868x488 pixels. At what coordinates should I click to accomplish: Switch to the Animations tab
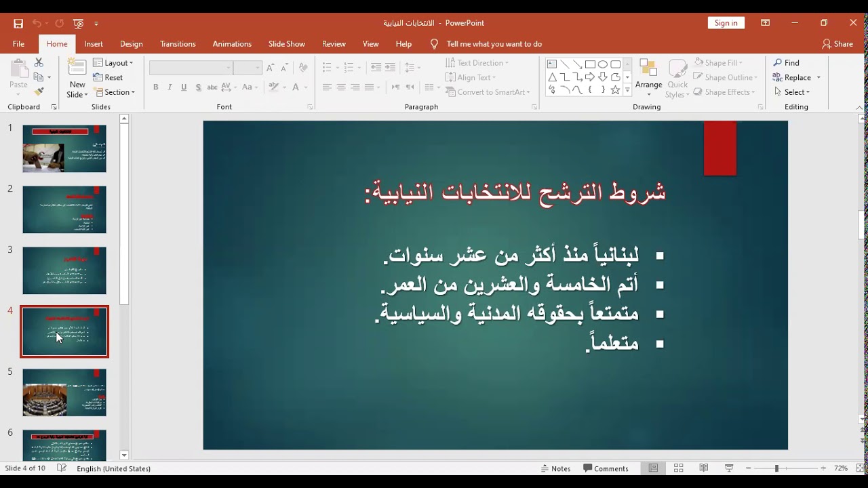[232, 44]
